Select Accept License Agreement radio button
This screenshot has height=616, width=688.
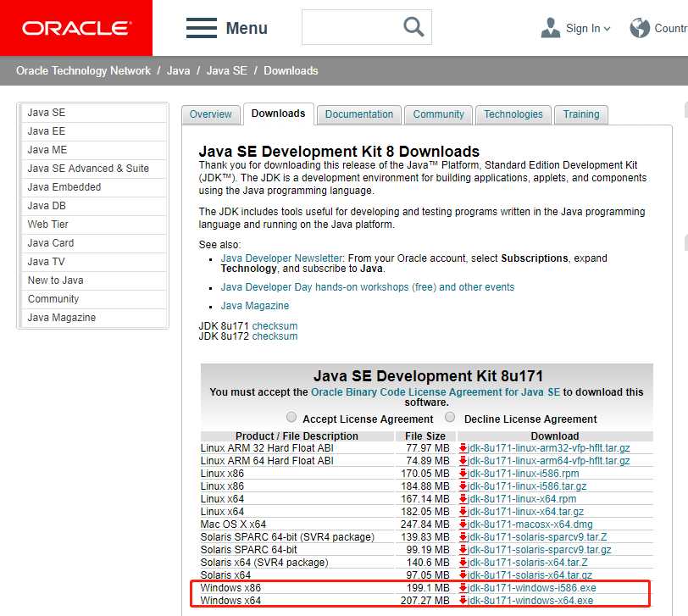291,417
